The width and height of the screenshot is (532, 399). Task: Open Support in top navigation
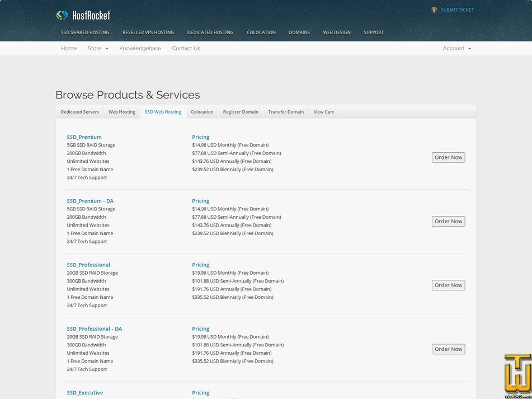click(x=374, y=32)
